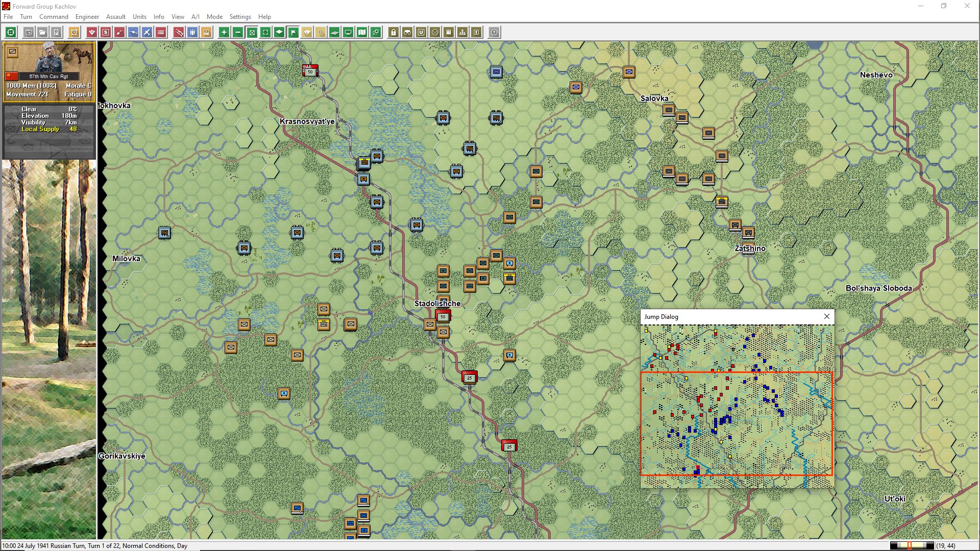Click the orange alarm clock toolbar icon
This screenshot has width=980, height=551.
(74, 32)
